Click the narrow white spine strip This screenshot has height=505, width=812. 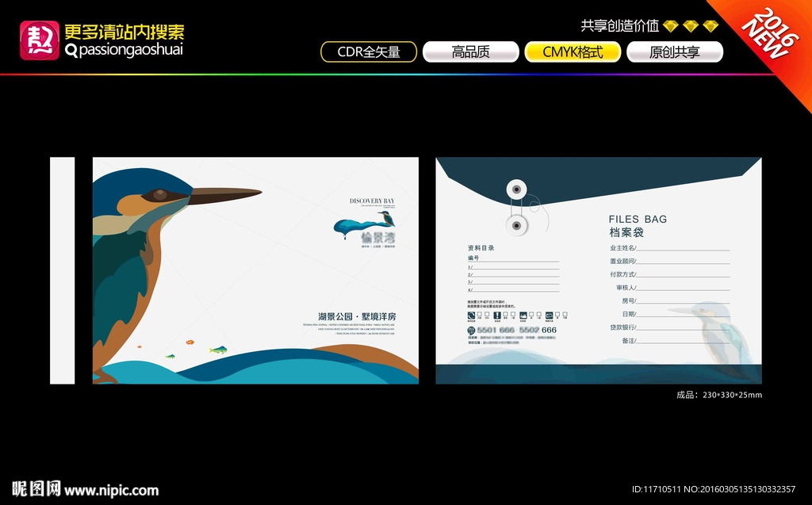pos(62,270)
